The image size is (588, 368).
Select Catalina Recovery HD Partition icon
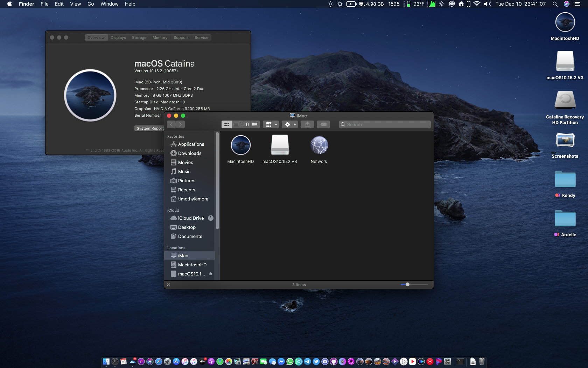click(x=565, y=108)
